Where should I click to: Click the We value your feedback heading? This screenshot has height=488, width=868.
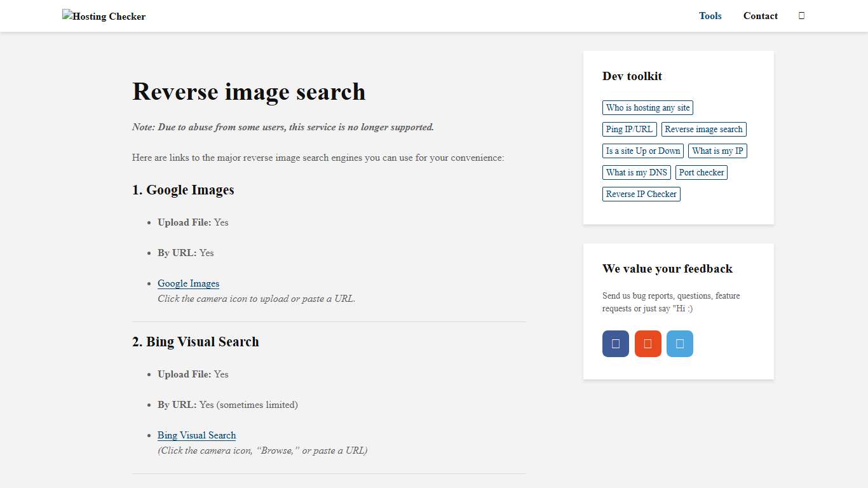coord(667,269)
